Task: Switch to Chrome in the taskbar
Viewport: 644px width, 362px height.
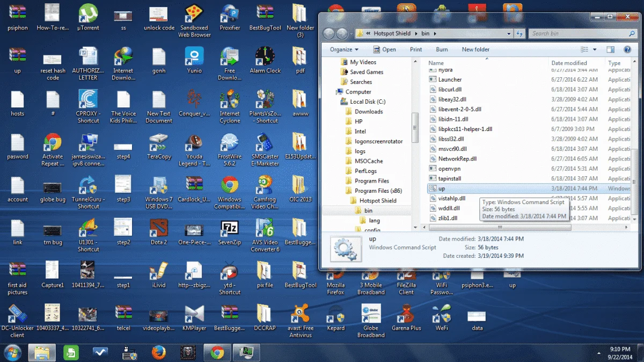Action: 217,352
